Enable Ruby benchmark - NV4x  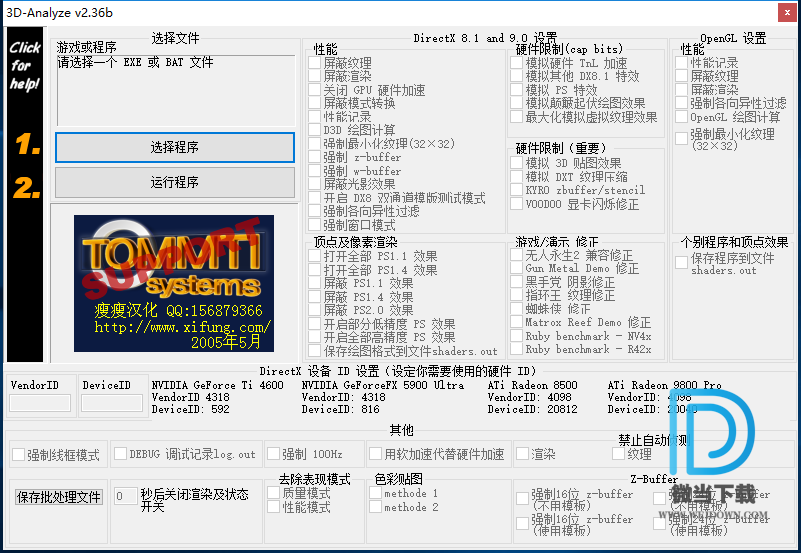[x=516, y=336]
